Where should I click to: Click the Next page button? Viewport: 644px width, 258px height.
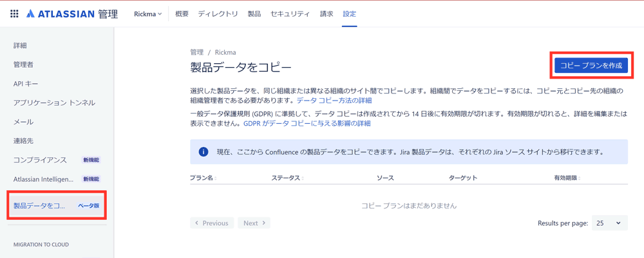click(254, 223)
